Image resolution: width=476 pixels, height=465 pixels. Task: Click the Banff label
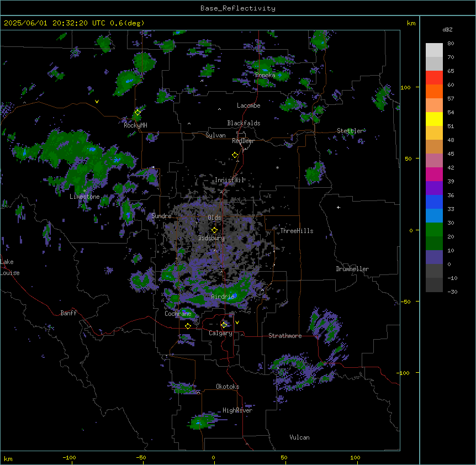(68, 313)
